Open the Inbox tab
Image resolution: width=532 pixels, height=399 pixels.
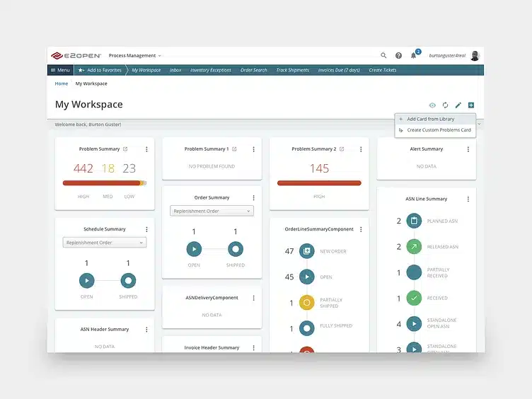[175, 70]
